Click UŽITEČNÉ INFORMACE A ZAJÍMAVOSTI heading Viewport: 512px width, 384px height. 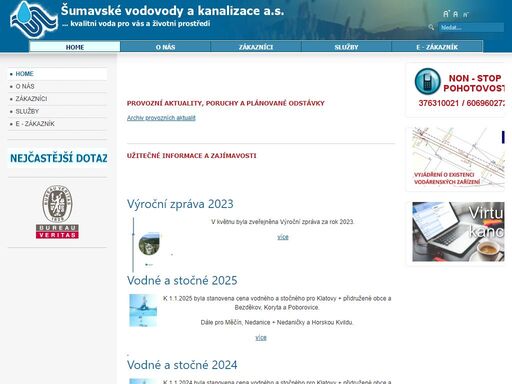tap(191, 156)
